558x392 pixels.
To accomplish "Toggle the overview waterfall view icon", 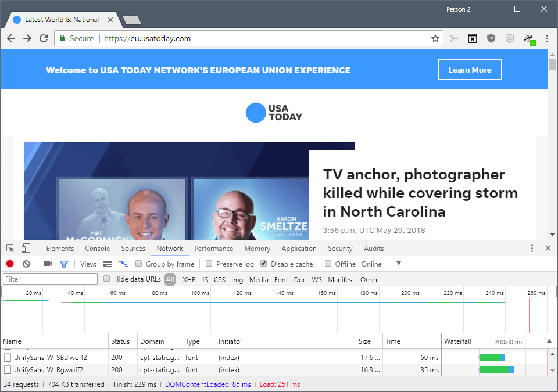I will click(123, 264).
